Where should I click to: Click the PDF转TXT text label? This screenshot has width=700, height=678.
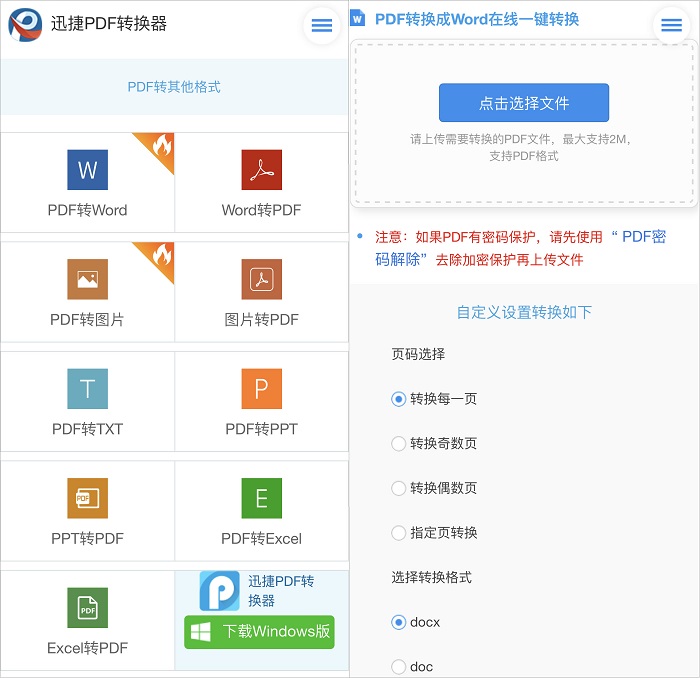click(x=88, y=428)
